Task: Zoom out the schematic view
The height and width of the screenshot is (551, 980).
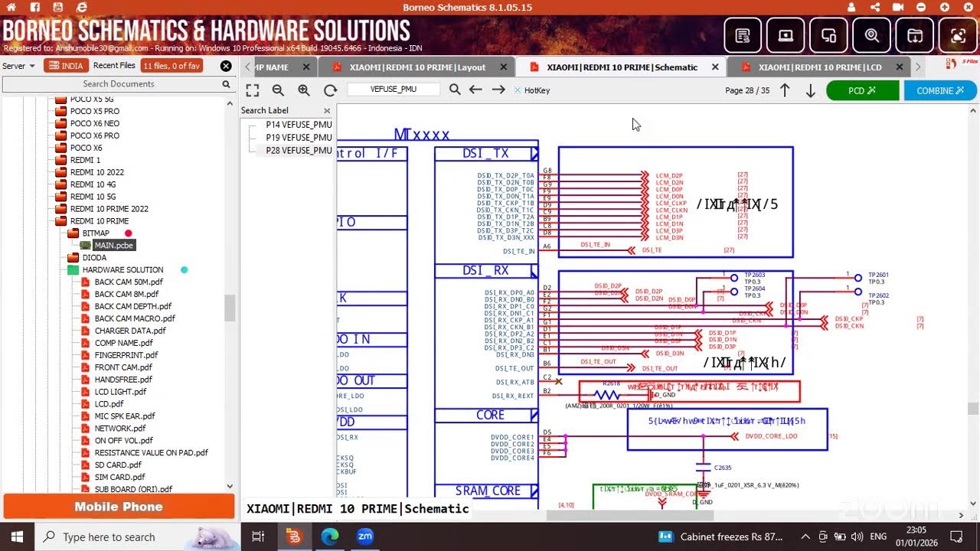Action: (x=278, y=90)
